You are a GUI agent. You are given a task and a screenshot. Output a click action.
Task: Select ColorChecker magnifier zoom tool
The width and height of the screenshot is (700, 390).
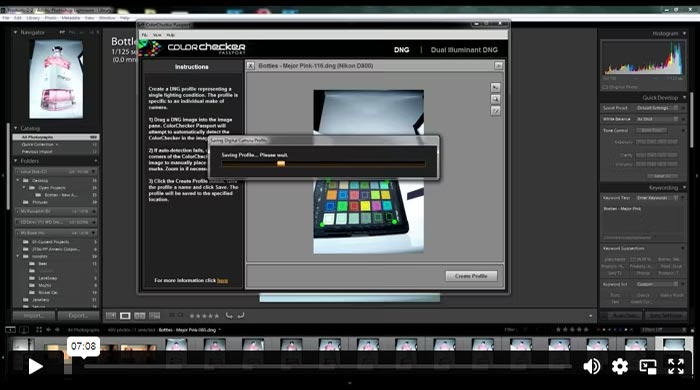click(495, 99)
